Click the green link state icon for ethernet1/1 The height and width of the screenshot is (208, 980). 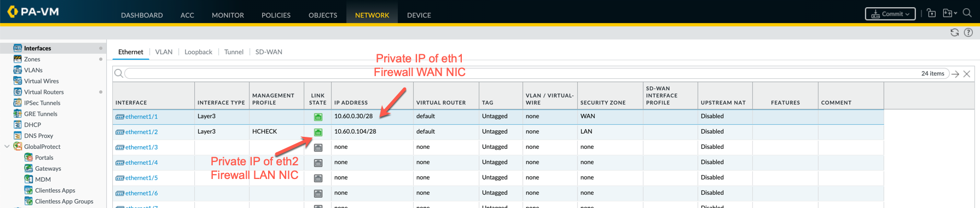point(318,117)
